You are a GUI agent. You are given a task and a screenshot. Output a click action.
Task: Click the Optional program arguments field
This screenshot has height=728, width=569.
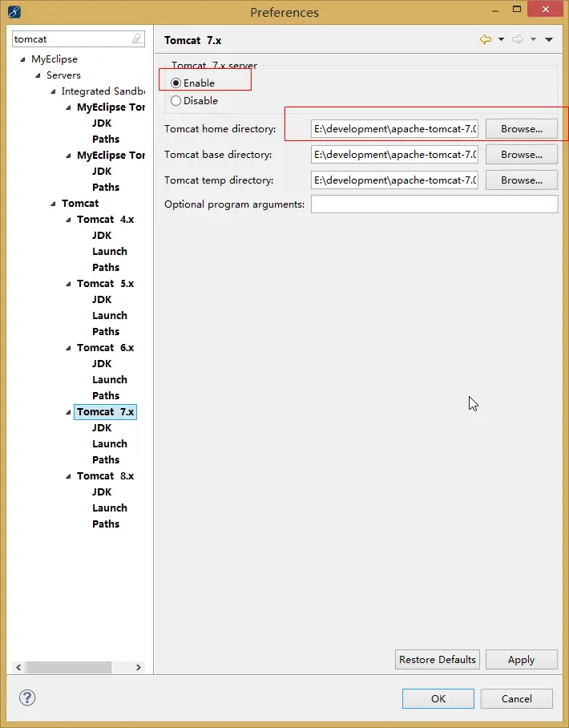click(434, 204)
